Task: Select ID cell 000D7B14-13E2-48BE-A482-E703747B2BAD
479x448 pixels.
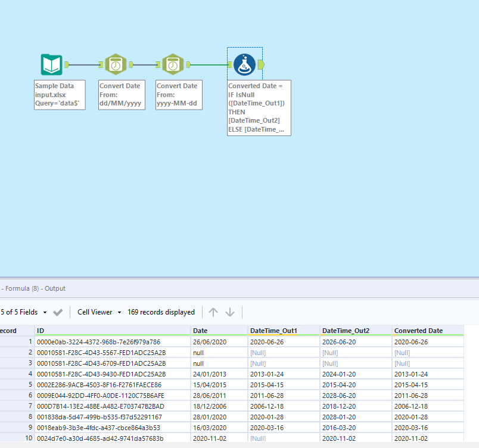Action: click(x=113, y=406)
